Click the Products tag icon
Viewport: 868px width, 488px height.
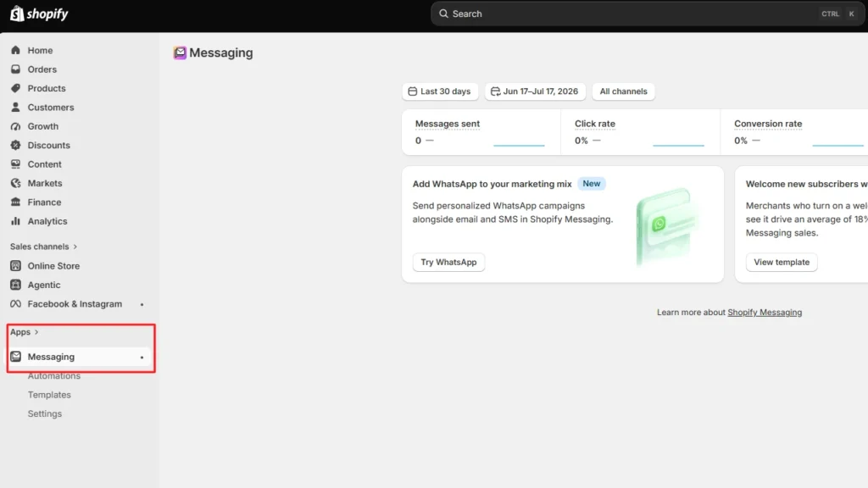point(15,88)
